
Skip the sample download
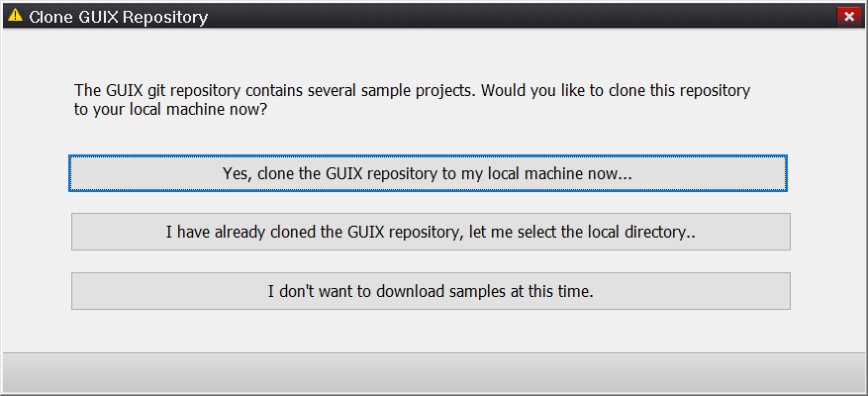(431, 291)
